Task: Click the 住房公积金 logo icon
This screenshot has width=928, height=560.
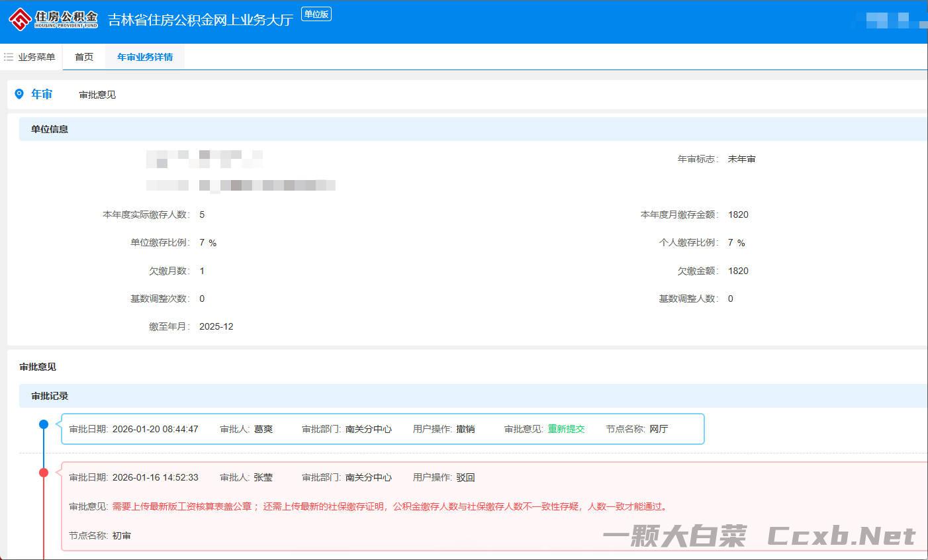Action: pos(20,19)
